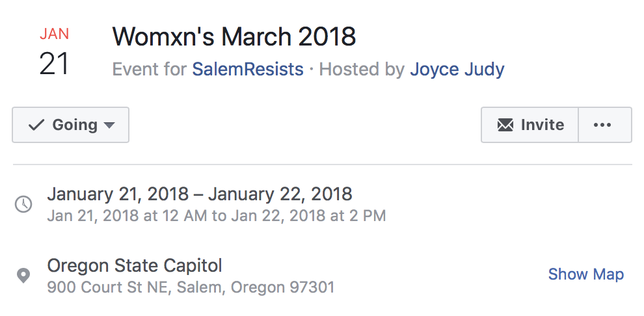Viewport: 644px width, 316px height.
Task: Click the checkmark icon in Going button
Action: point(36,125)
